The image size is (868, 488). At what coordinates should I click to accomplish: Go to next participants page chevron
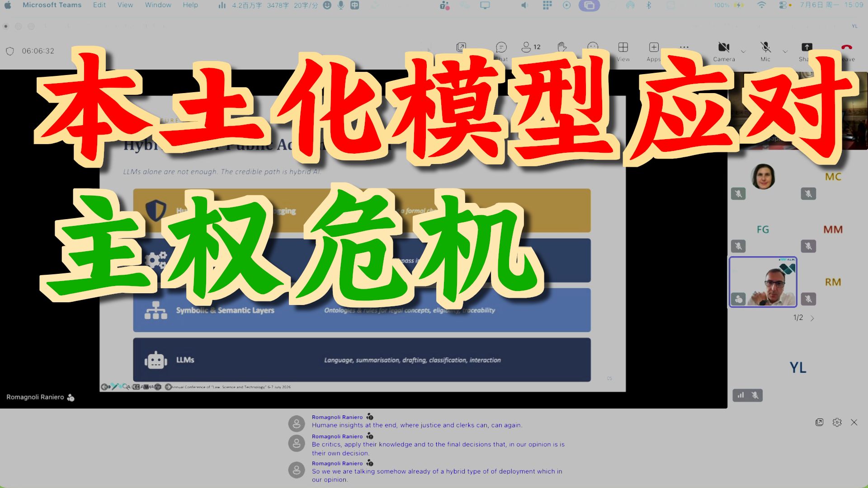[x=812, y=318]
